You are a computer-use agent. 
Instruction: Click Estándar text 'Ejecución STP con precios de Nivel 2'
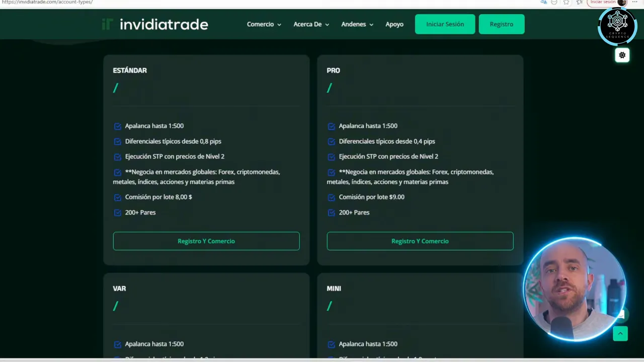(x=175, y=156)
